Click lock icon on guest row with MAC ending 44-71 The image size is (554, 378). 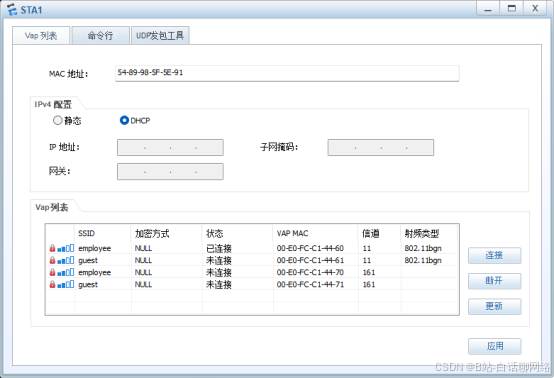point(52,284)
